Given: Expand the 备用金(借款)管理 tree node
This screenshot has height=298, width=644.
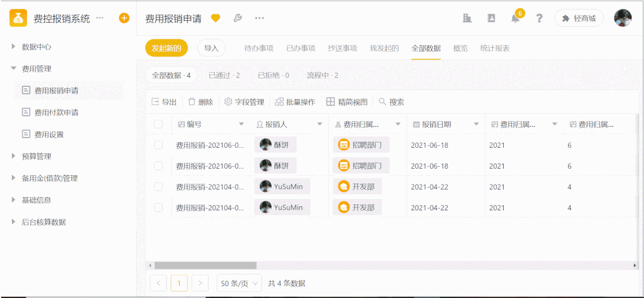Looking at the screenshot, I should click(x=14, y=178).
